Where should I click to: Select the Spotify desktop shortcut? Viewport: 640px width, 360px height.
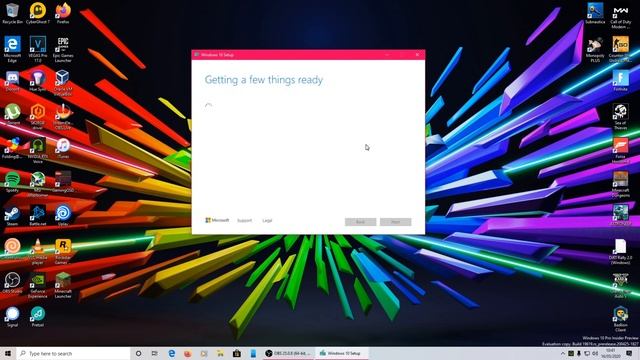(12, 182)
